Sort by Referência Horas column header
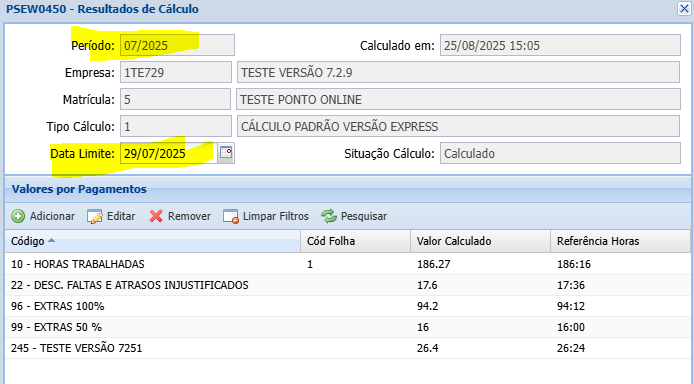 (620, 241)
